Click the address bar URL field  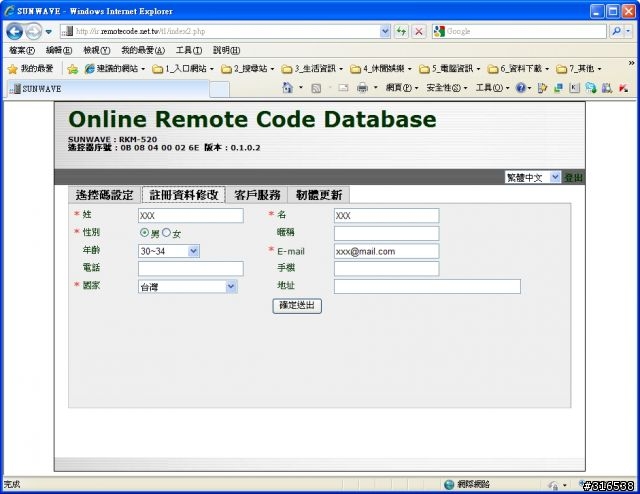pyautogui.click(x=220, y=31)
